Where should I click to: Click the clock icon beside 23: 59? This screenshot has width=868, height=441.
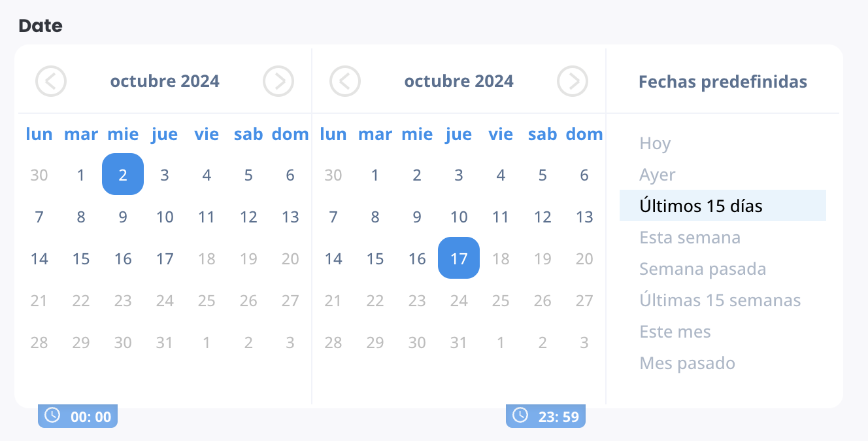[x=520, y=415]
